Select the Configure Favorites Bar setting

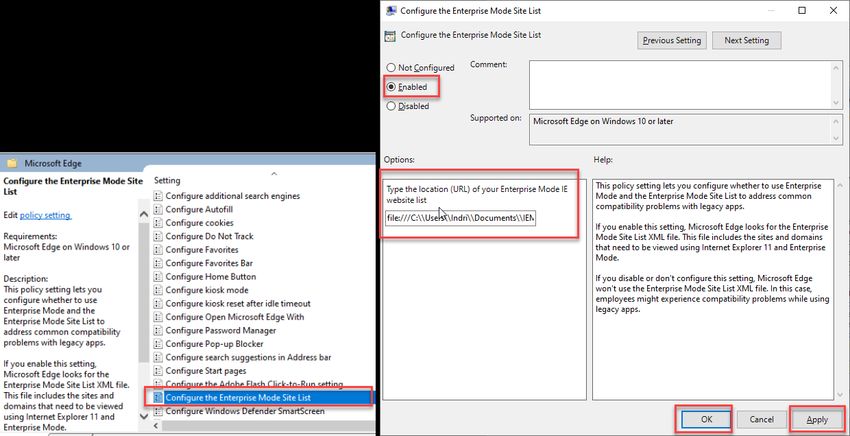[x=209, y=263]
